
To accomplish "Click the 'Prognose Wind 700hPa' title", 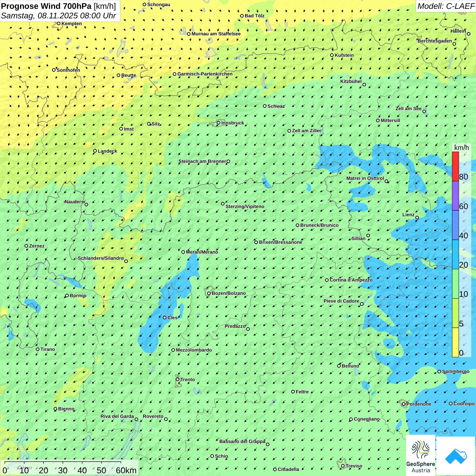I will tap(46, 6).
